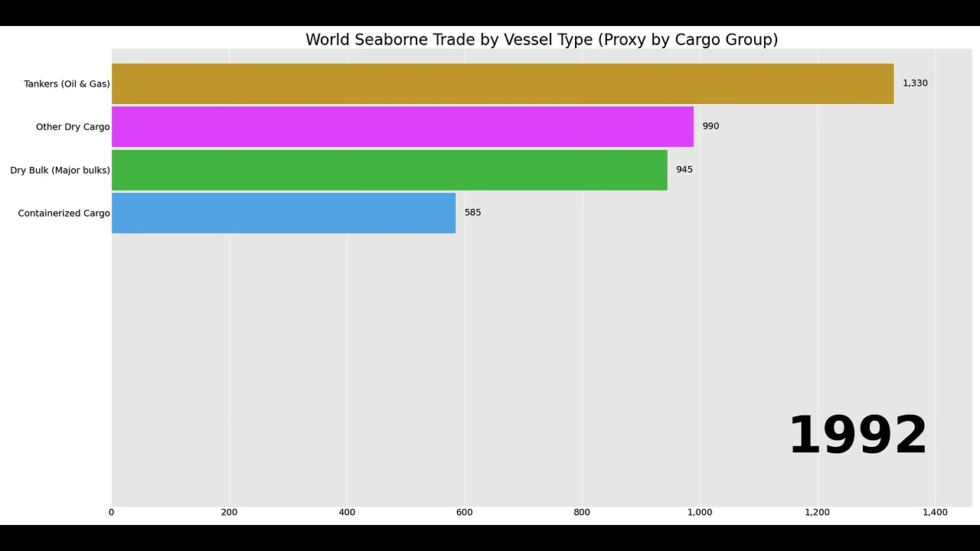Click the x-axis tick label 800
The width and height of the screenshot is (980, 551).
(582, 513)
